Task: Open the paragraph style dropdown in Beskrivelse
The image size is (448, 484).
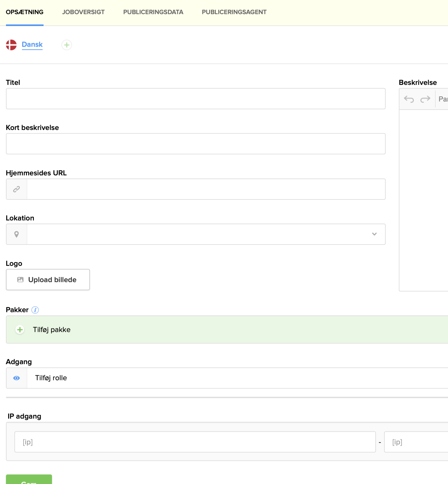Action: tap(443, 99)
